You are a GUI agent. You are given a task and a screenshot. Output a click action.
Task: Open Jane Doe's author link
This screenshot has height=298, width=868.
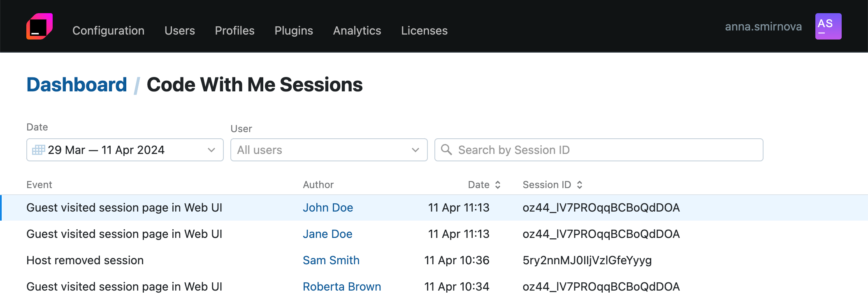point(327,234)
